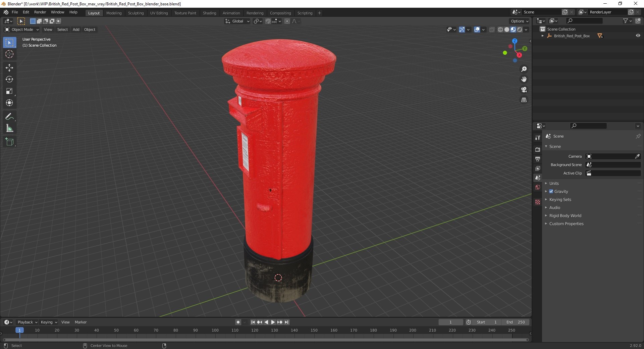Open the Playback dropdown

(x=27, y=322)
